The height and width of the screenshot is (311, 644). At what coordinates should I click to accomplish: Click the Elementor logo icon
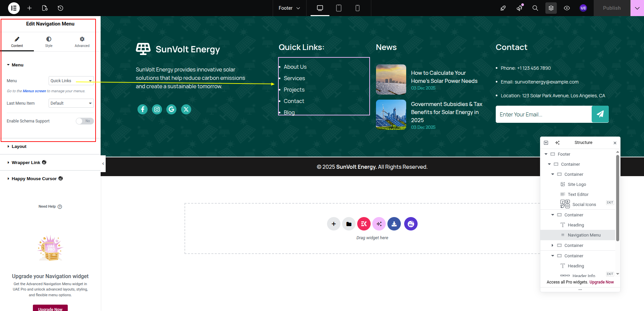pyautogui.click(x=14, y=8)
